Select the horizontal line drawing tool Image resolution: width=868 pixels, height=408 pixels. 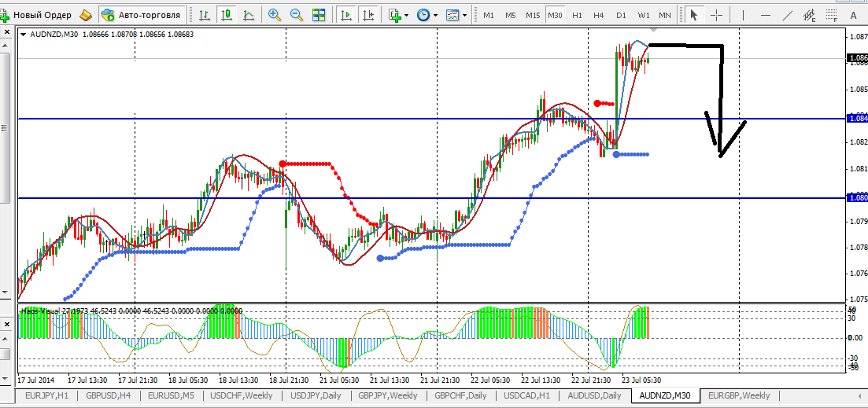[x=764, y=15]
